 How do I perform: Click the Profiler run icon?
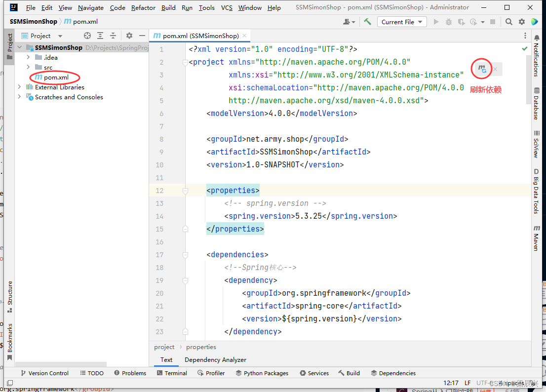coord(473,22)
